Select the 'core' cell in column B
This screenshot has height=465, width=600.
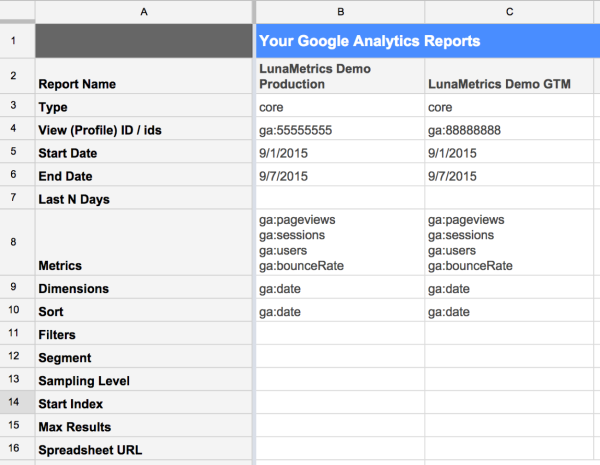(x=340, y=105)
